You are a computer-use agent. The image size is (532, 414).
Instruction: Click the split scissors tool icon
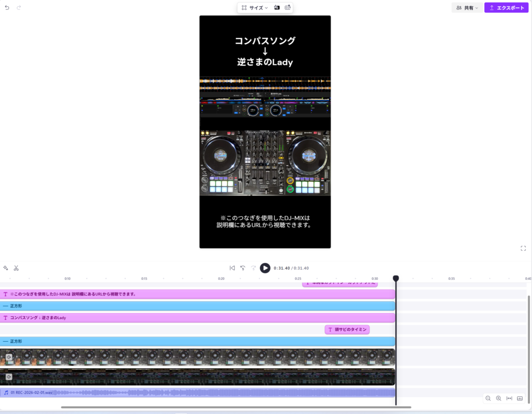click(x=16, y=268)
